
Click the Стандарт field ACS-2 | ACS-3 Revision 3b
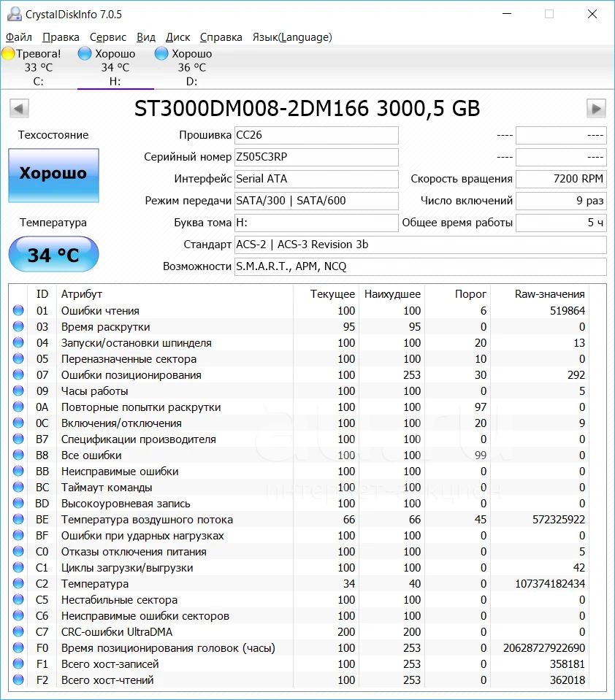421,245
